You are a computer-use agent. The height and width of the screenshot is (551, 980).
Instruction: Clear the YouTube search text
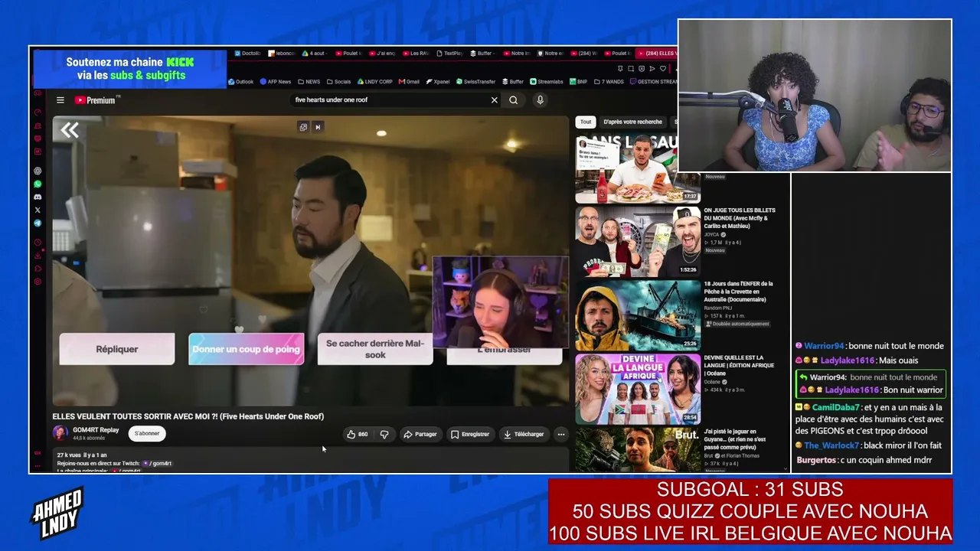[x=494, y=100]
